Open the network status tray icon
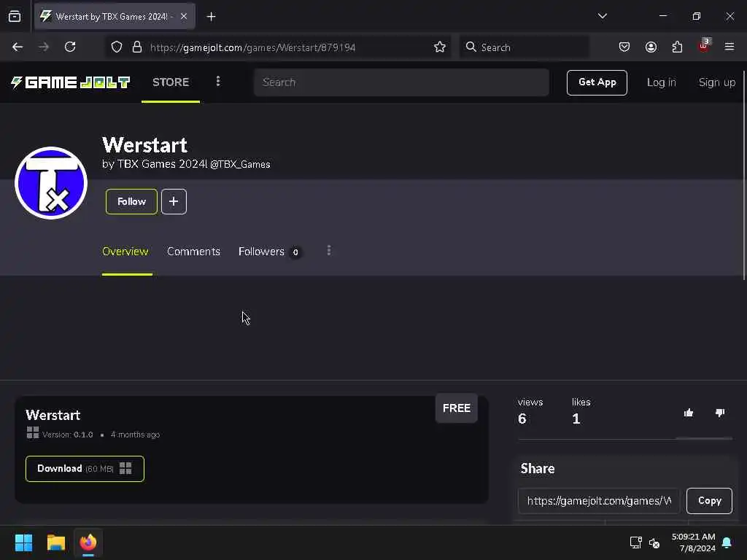This screenshot has height=560, width=747. 636,542
